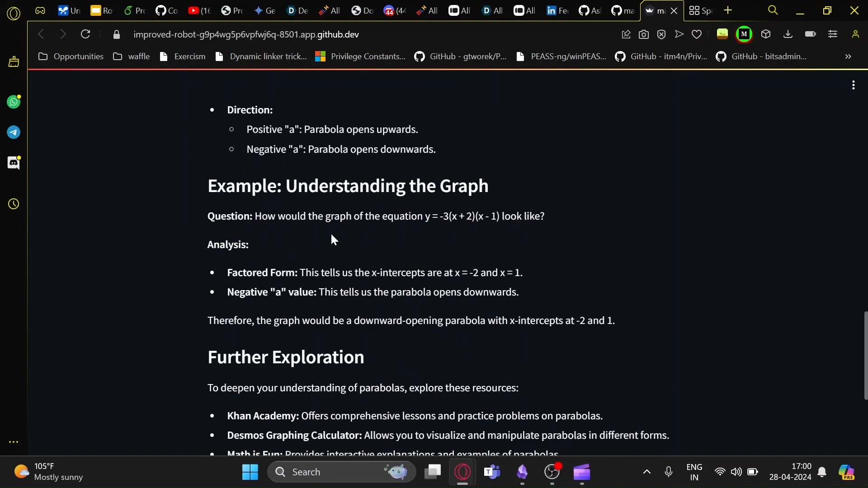Expand hidden bookmarks with double chevron

pyautogui.click(x=848, y=56)
